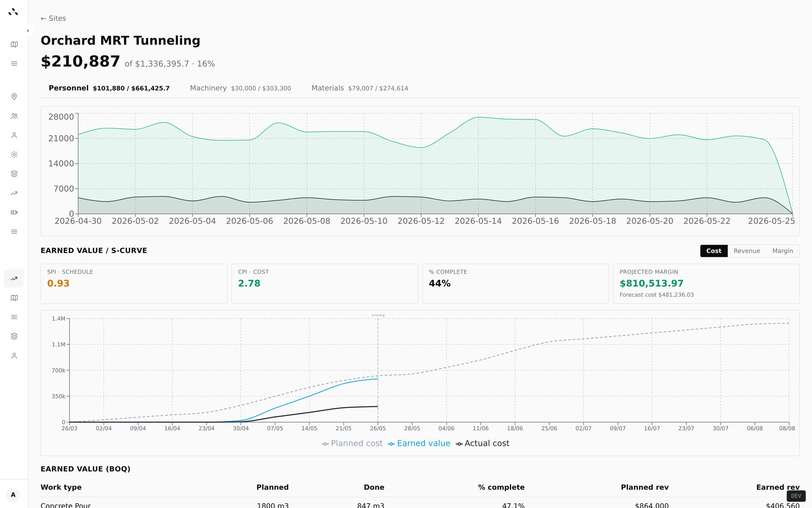Click the % Complete card showing 44%

pyautogui.click(x=516, y=284)
